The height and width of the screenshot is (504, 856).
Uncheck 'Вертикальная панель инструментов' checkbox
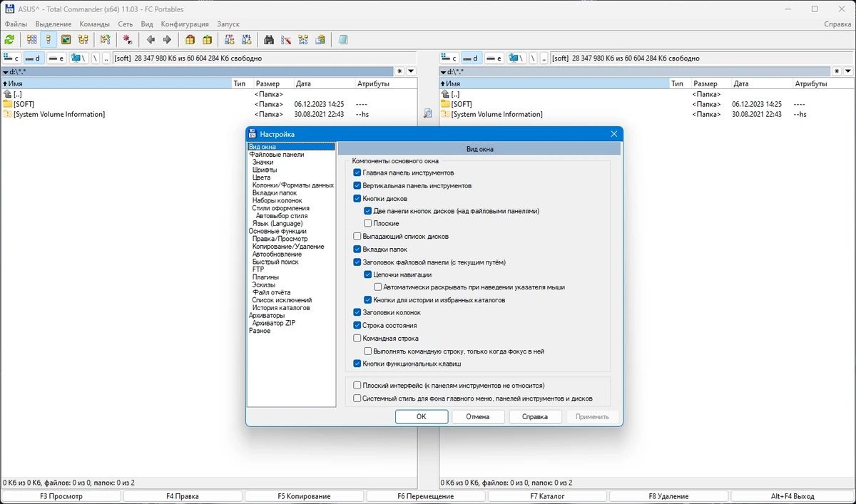click(357, 185)
